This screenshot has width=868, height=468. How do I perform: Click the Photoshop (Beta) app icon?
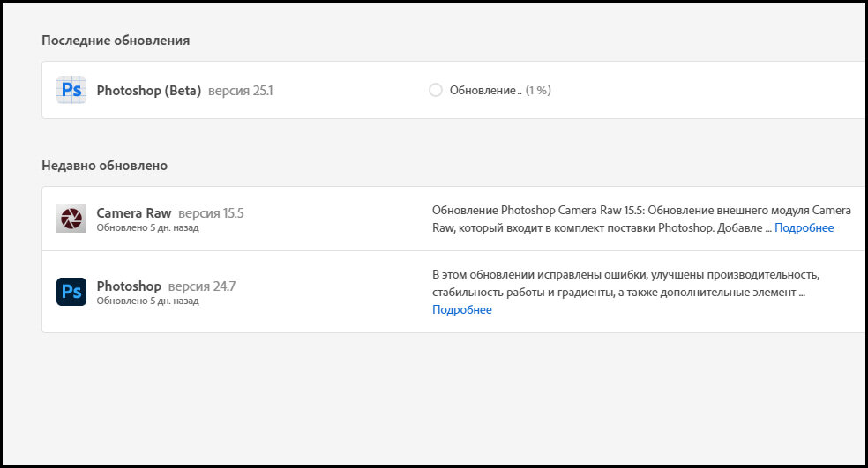71,90
